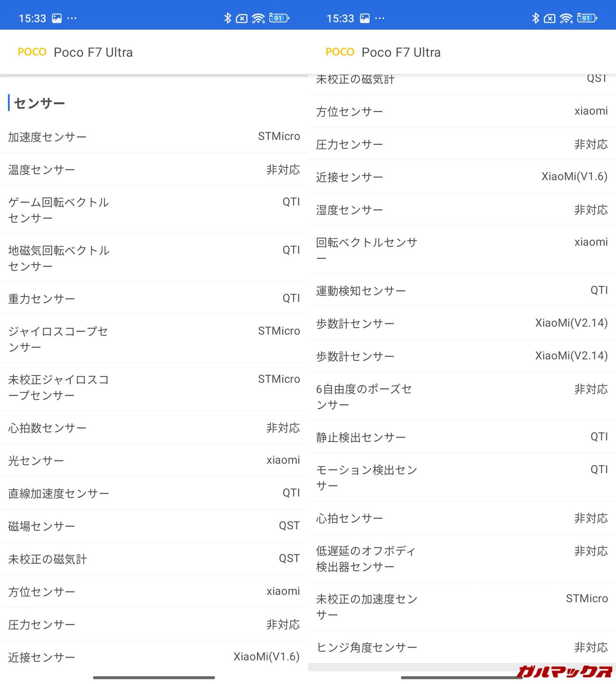Open the ゲーム回転ベクトルセンサー entry
Screen dimensions: 616x684
pos(154,210)
